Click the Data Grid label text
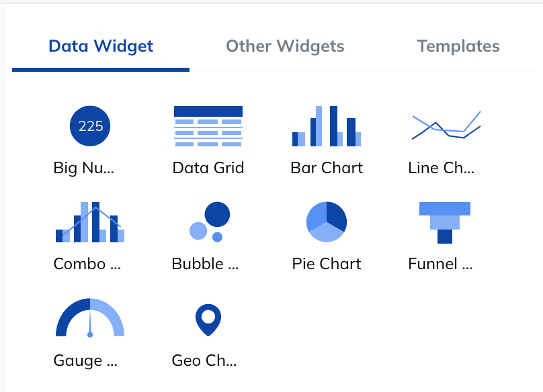The width and height of the screenshot is (543, 392). pyautogui.click(x=208, y=168)
